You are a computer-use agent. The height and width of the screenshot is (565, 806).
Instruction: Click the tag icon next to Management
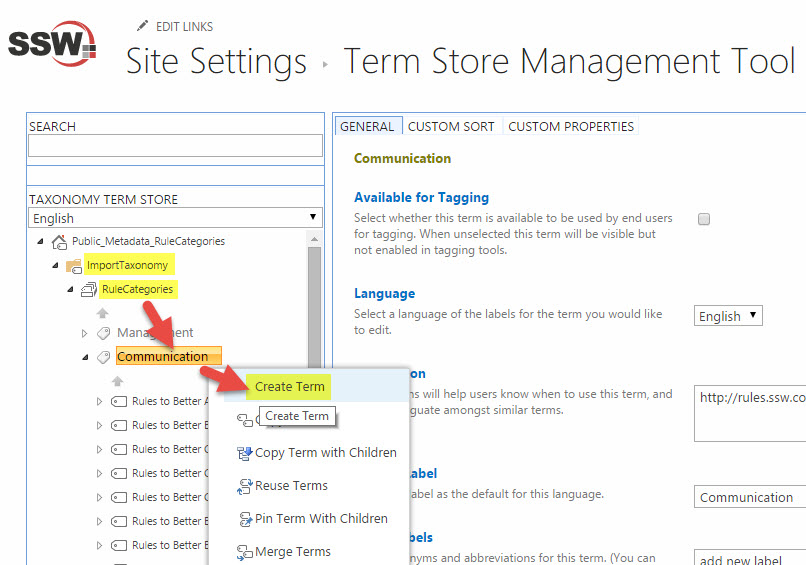click(x=103, y=333)
